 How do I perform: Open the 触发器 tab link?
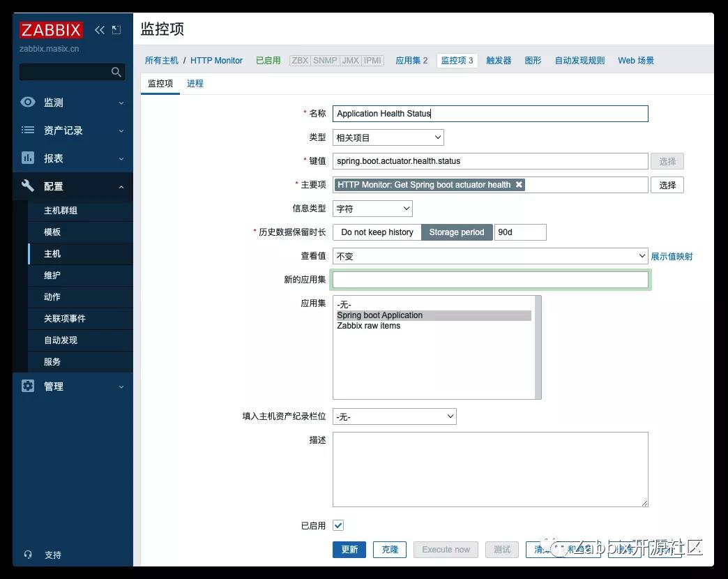pos(499,61)
